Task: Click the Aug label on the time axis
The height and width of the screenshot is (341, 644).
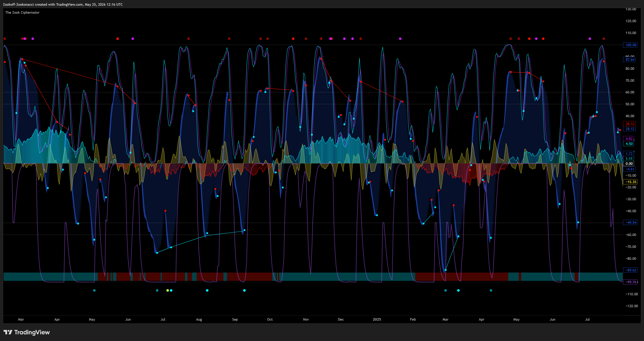Action: pos(199,320)
